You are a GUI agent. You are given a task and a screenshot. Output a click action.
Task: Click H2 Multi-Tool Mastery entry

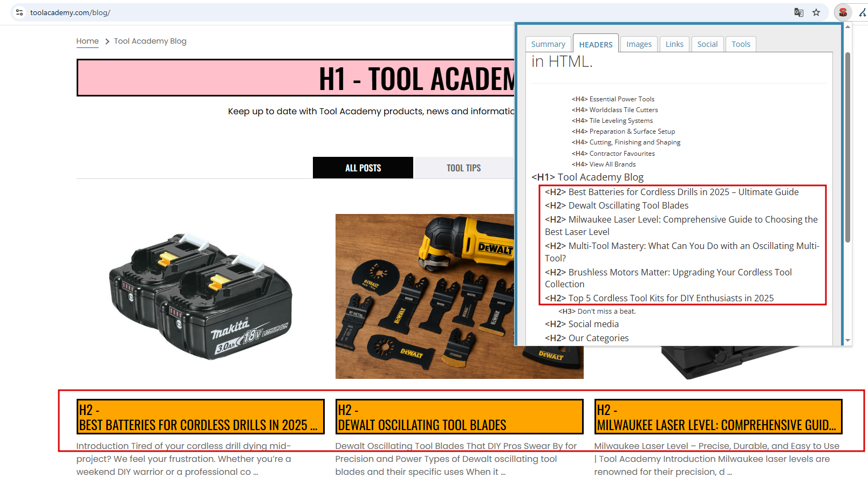682,252
